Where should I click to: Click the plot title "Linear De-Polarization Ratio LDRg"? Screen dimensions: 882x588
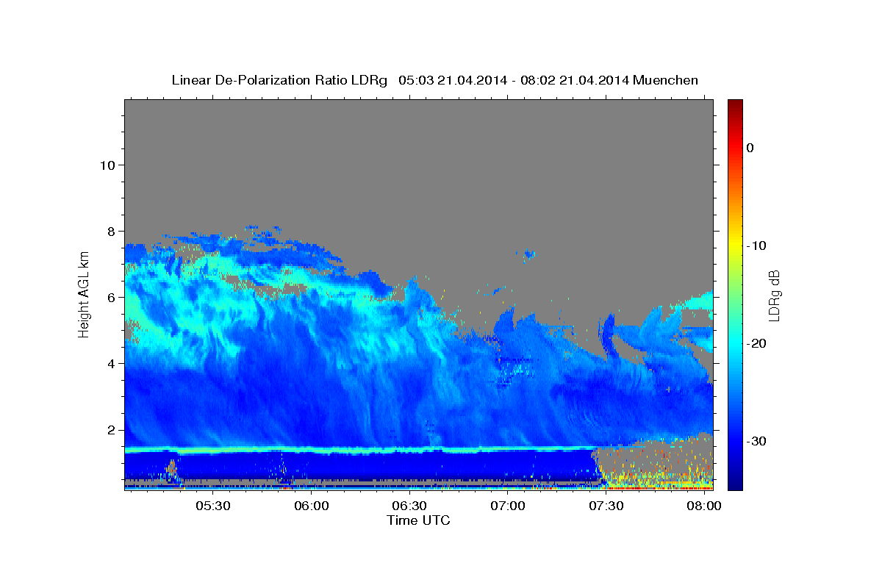tap(279, 80)
